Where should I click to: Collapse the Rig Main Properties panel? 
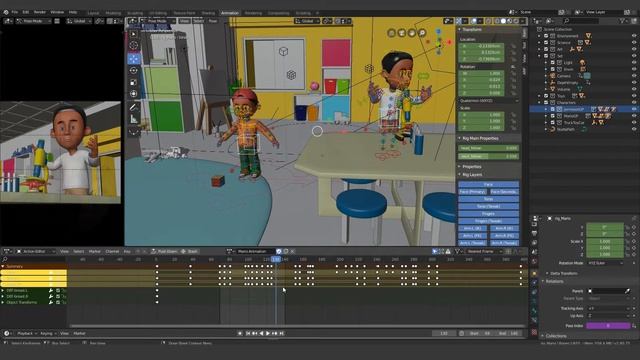pos(460,138)
